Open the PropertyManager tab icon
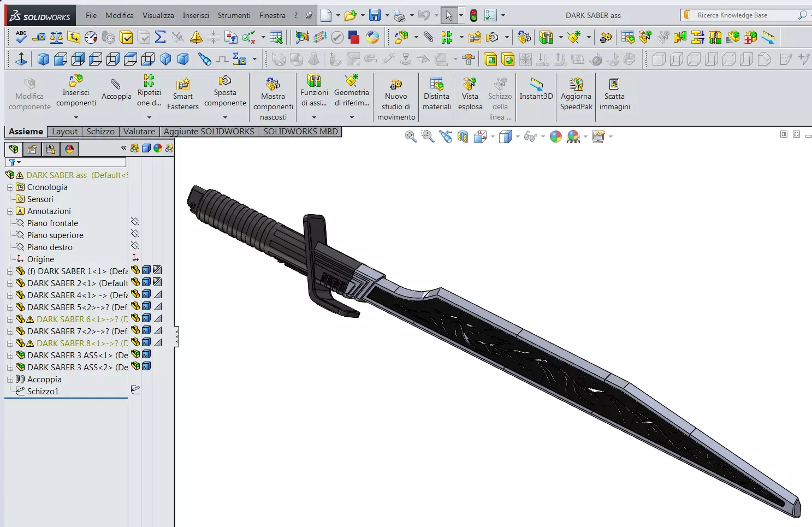The width and height of the screenshot is (812, 527). pyautogui.click(x=32, y=149)
